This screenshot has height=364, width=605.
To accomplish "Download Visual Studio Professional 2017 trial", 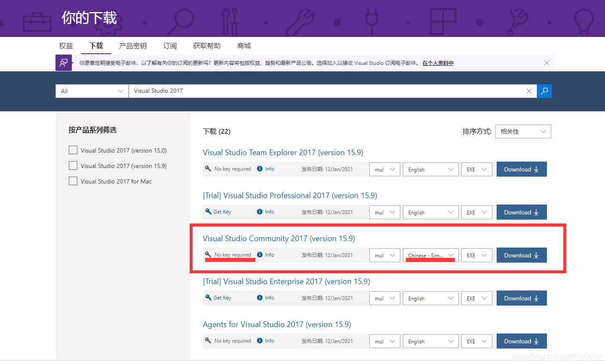I will click(x=522, y=212).
